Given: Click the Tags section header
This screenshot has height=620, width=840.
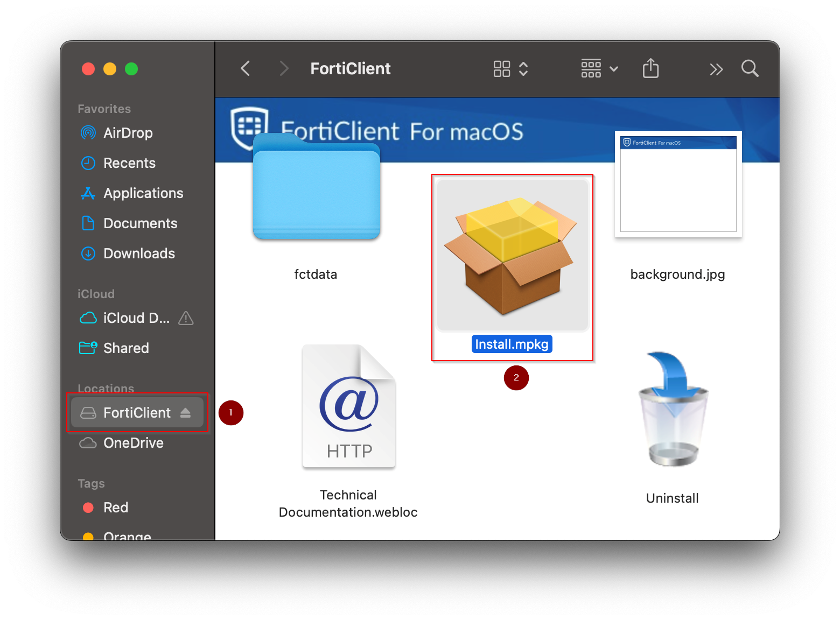Looking at the screenshot, I should (91, 483).
